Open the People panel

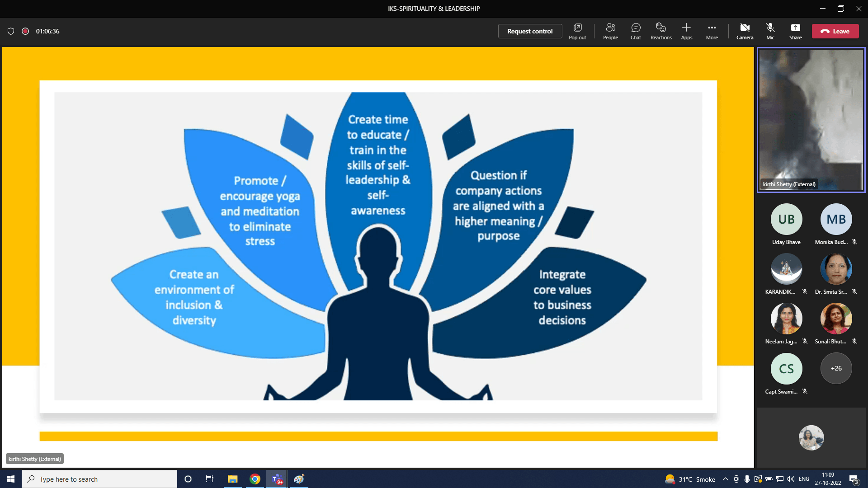click(610, 31)
